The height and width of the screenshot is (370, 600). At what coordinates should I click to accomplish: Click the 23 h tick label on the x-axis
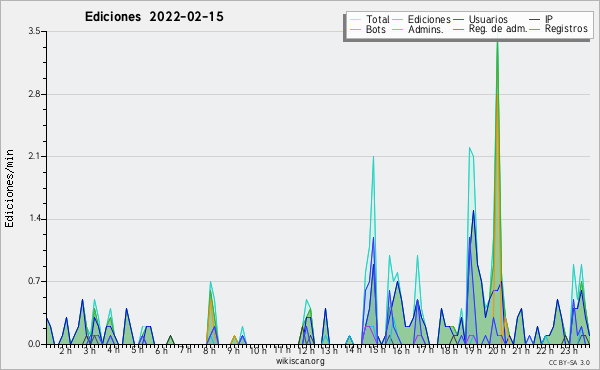pyautogui.click(x=569, y=351)
